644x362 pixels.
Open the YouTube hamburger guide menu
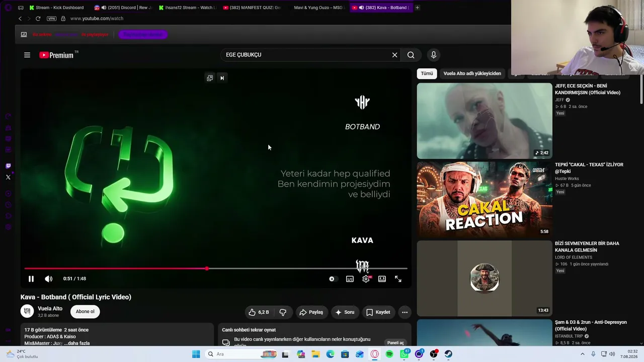27,55
